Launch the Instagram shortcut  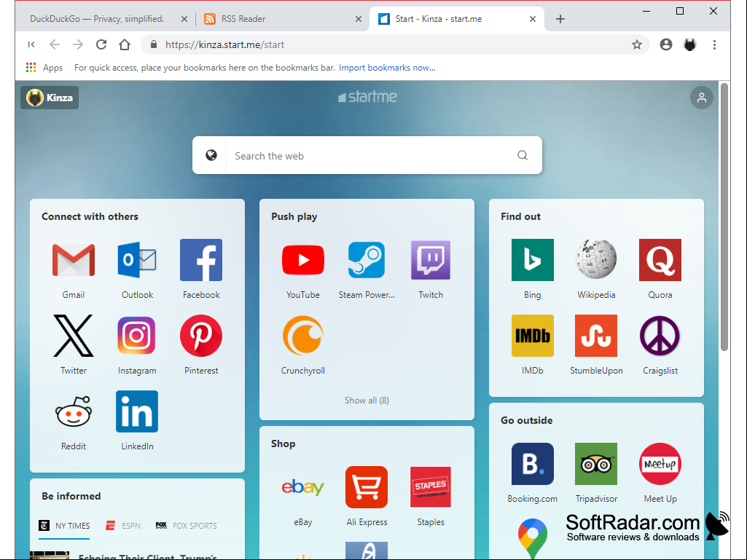(137, 336)
